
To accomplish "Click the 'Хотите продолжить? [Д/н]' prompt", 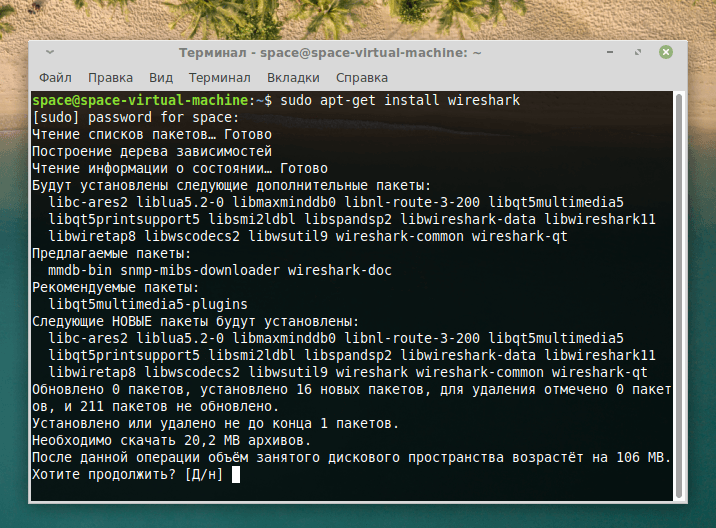I will click(x=127, y=474).
